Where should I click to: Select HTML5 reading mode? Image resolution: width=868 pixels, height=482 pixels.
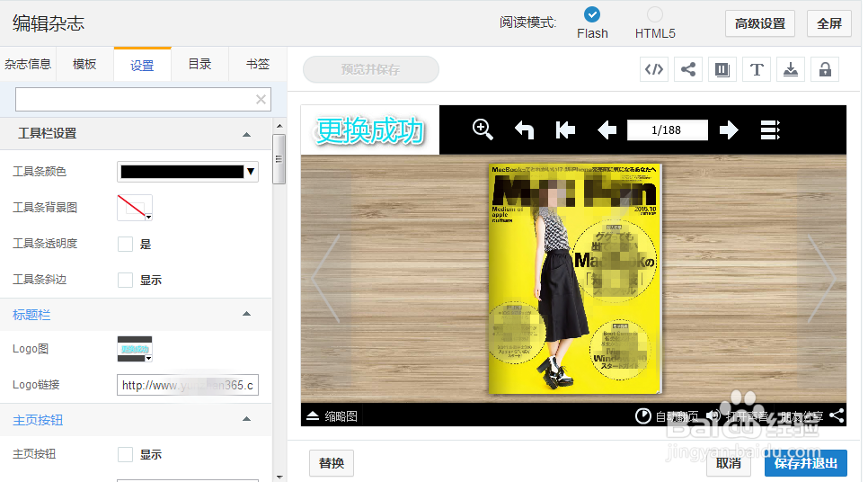[655, 14]
